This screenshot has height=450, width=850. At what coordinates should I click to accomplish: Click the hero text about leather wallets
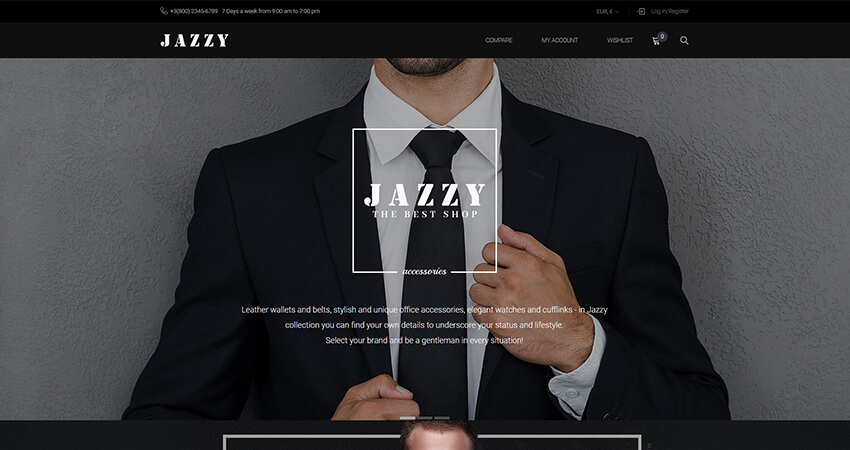tap(424, 325)
